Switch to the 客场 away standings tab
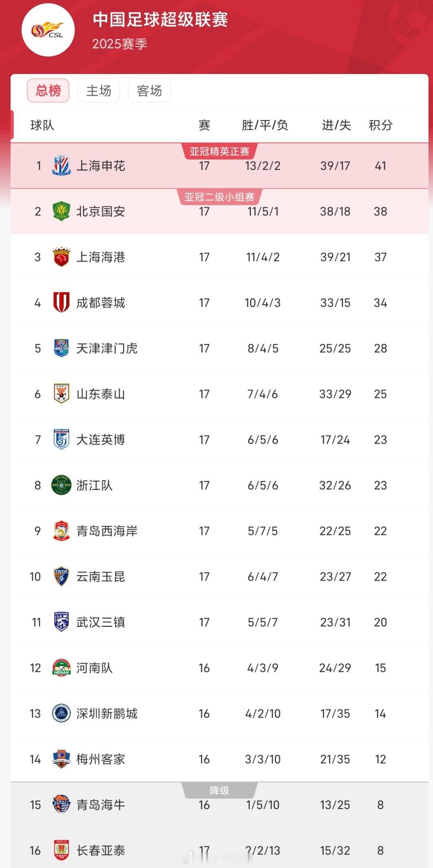The image size is (433, 868). tap(149, 90)
